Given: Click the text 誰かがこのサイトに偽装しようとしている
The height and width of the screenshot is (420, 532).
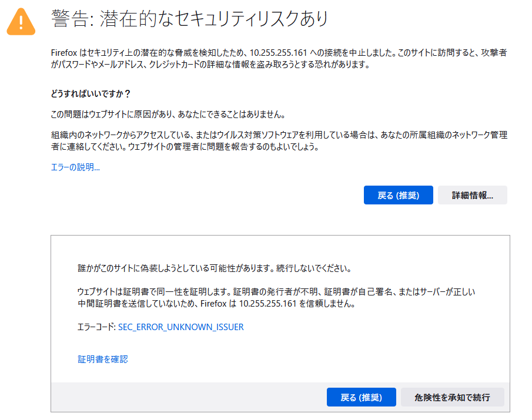Looking at the screenshot, I should pyautogui.click(x=142, y=268).
